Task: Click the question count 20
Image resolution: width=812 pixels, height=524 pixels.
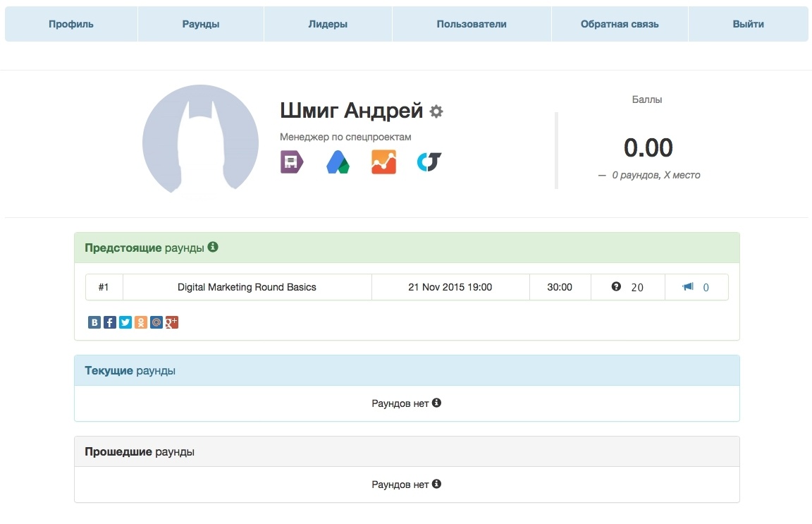Action: [637, 288]
